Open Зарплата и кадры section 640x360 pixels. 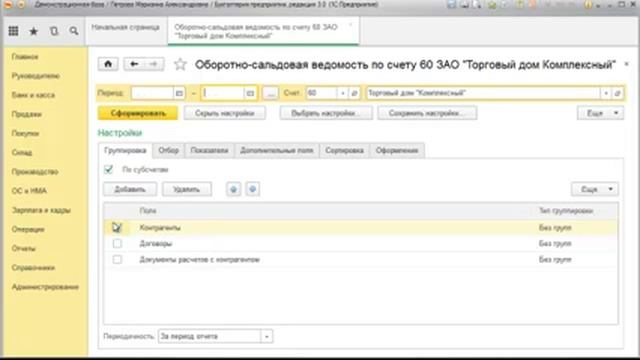[x=41, y=210]
